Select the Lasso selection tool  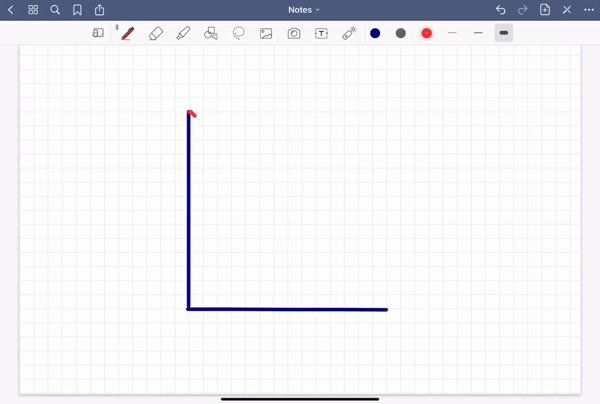pyautogui.click(x=239, y=33)
